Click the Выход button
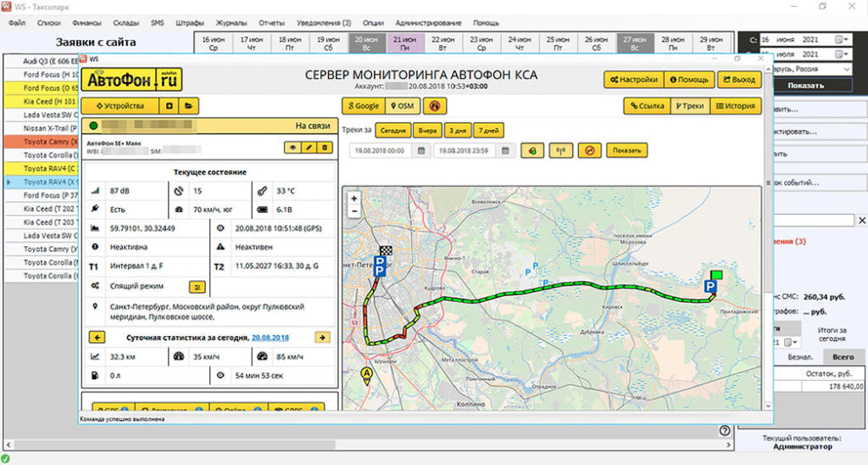This screenshot has height=465, width=868. coord(739,79)
